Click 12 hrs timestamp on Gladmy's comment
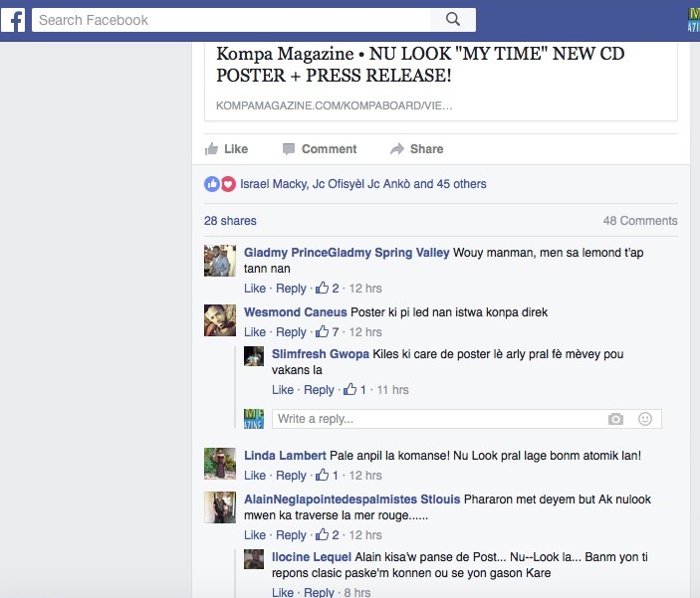Viewport: 700px width, 598px height. [x=365, y=289]
